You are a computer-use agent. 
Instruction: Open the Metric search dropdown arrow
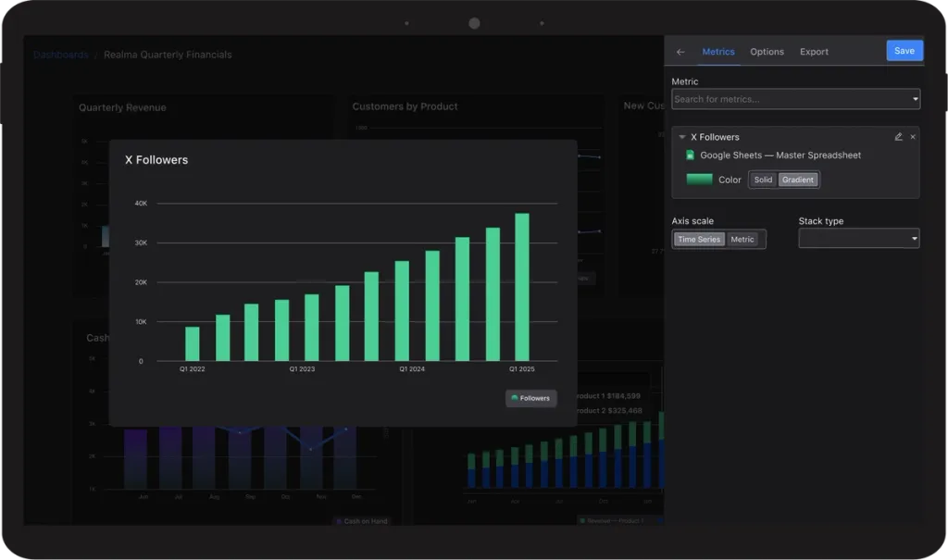coord(915,99)
